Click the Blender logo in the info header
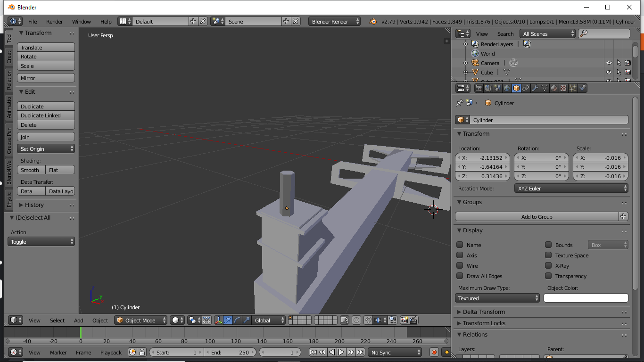The width and height of the screenshot is (644, 362). [373, 21]
